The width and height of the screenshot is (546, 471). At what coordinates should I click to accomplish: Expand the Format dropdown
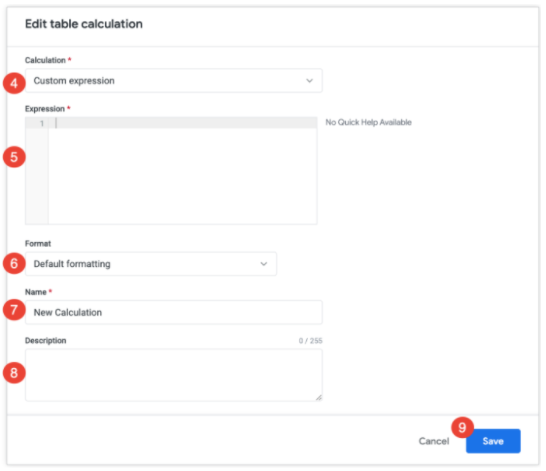pos(151,264)
